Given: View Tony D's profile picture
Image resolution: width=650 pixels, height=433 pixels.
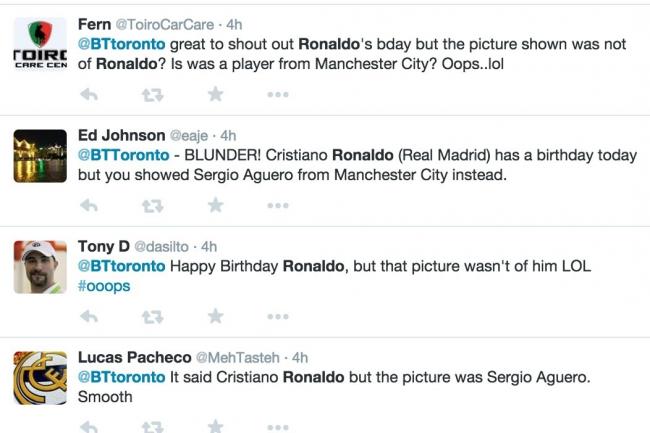Looking at the screenshot, I should 40,267.
